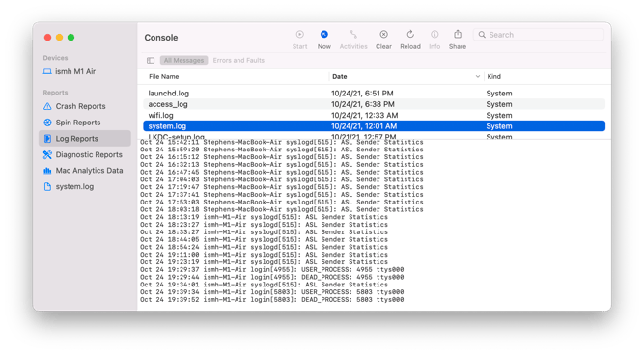Select the access_log row
644x354 pixels.
click(x=375, y=104)
